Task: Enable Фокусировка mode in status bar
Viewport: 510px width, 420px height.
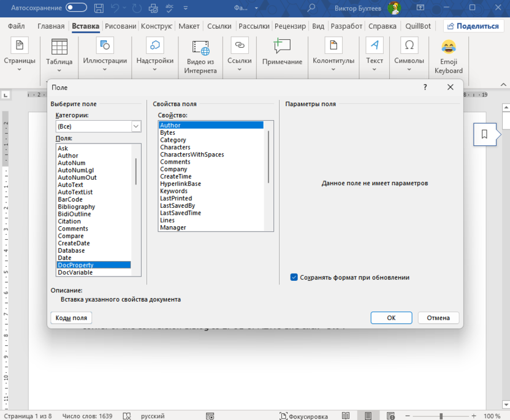Action: coord(303,416)
